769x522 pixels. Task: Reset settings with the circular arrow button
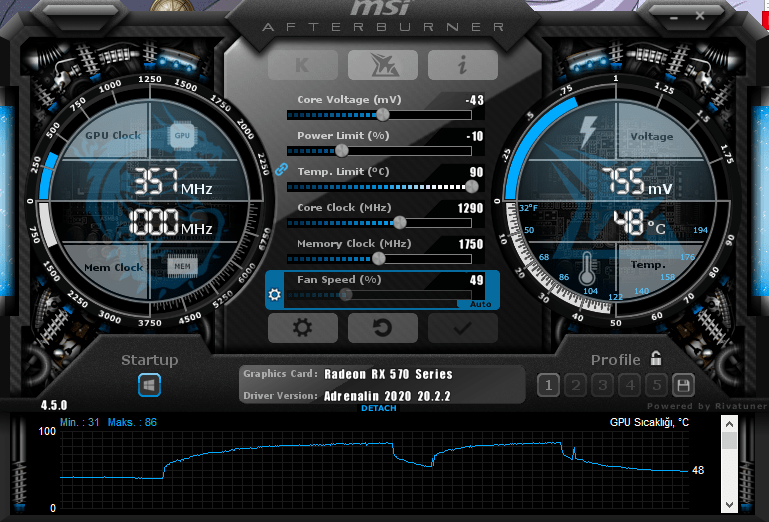(383, 328)
